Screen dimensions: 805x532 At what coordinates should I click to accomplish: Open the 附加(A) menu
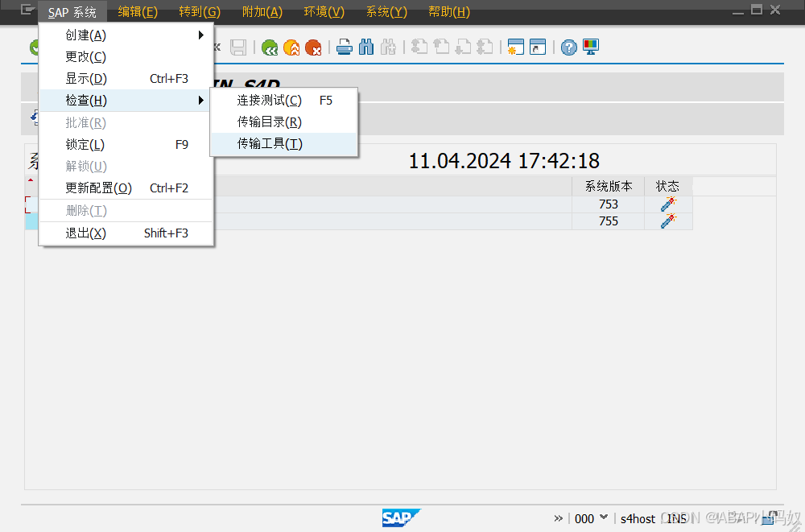coord(262,12)
